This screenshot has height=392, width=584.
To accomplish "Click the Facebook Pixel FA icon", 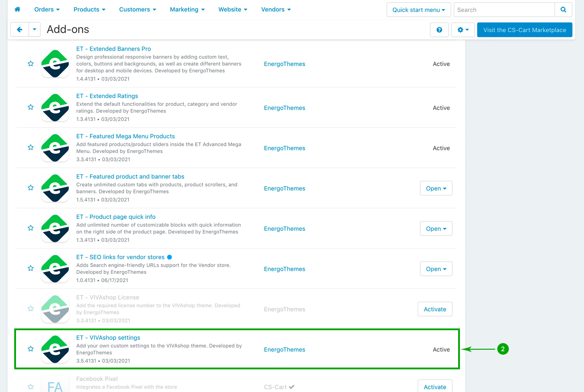I will tap(55, 385).
